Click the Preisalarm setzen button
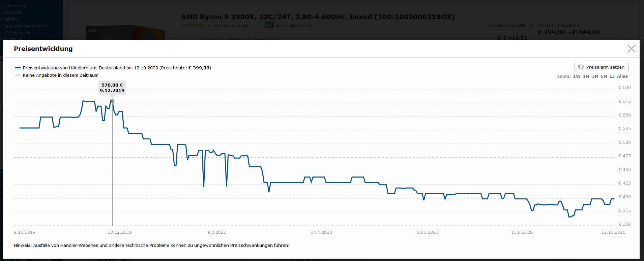Screen dimensions: 644x261 click(602, 67)
